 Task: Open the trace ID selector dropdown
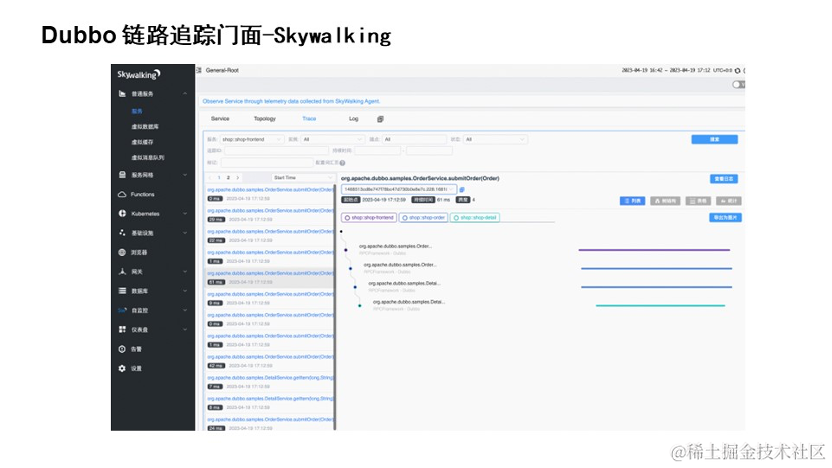pyautogui.click(x=399, y=189)
